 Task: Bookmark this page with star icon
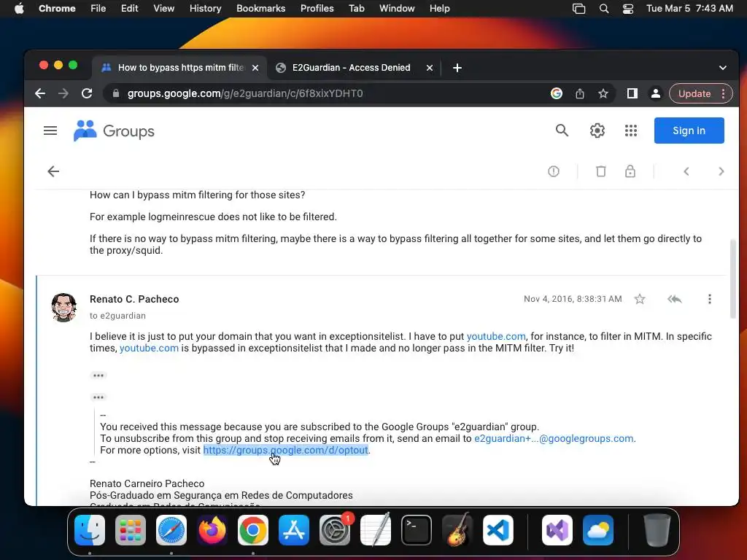click(603, 93)
